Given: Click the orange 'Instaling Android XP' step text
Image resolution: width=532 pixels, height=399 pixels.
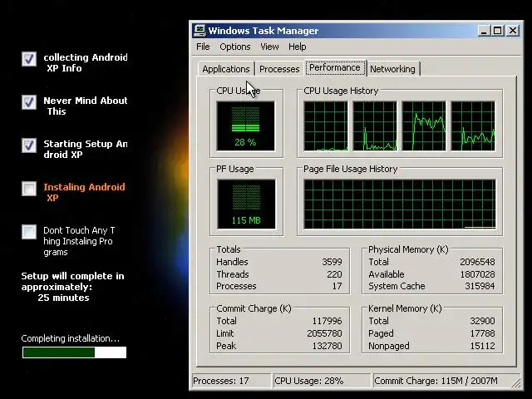Looking at the screenshot, I should [x=84, y=192].
